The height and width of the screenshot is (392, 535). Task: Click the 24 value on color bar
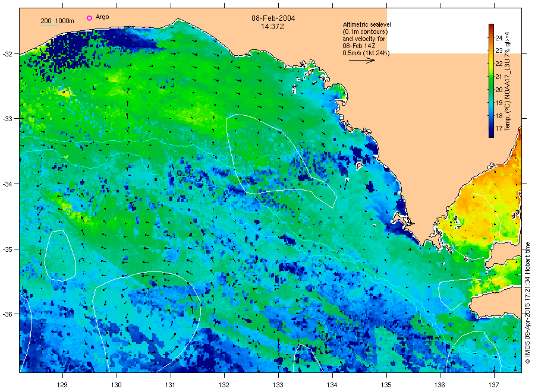pos(499,38)
